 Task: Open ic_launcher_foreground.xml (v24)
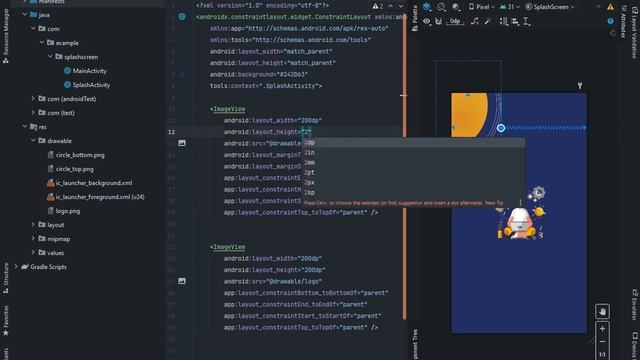click(96, 197)
